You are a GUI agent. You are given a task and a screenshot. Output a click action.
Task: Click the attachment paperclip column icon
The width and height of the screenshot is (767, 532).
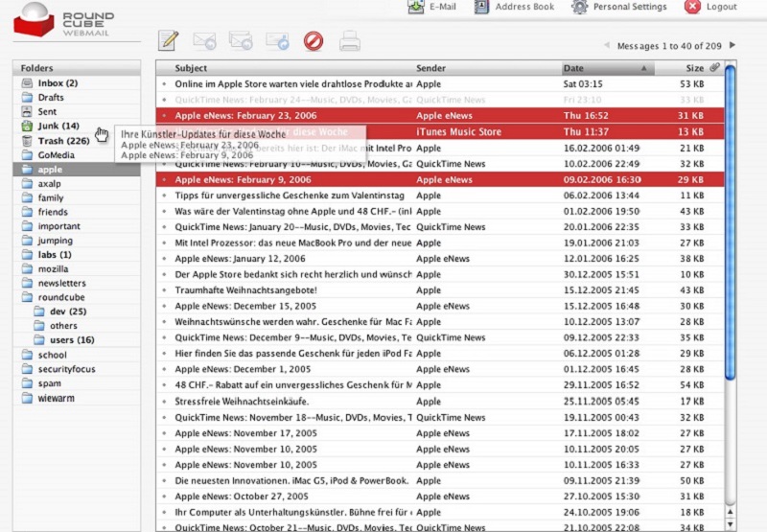714,68
